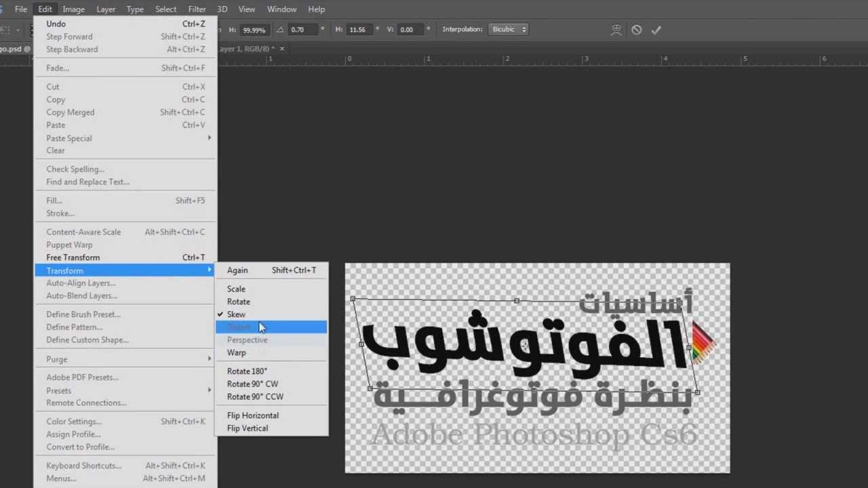Image resolution: width=868 pixels, height=488 pixels.
Task: Choose Flip Vertical
Action: point(271,428)
